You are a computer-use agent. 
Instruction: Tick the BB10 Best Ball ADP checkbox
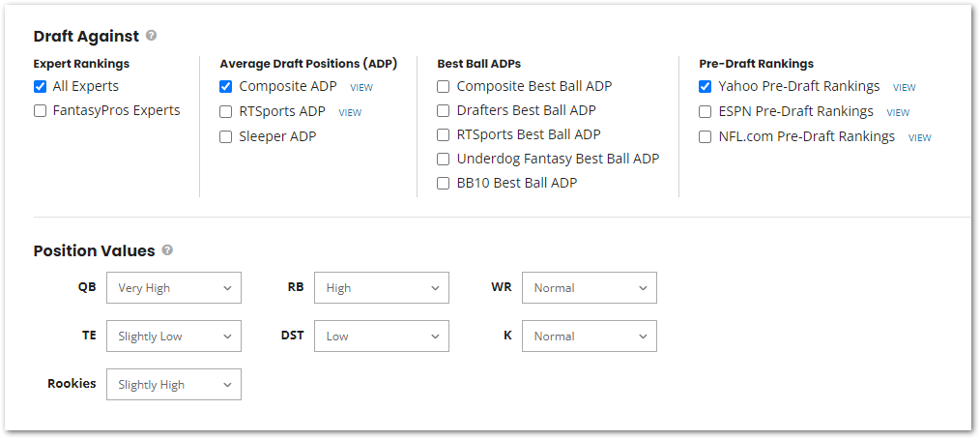444,183
